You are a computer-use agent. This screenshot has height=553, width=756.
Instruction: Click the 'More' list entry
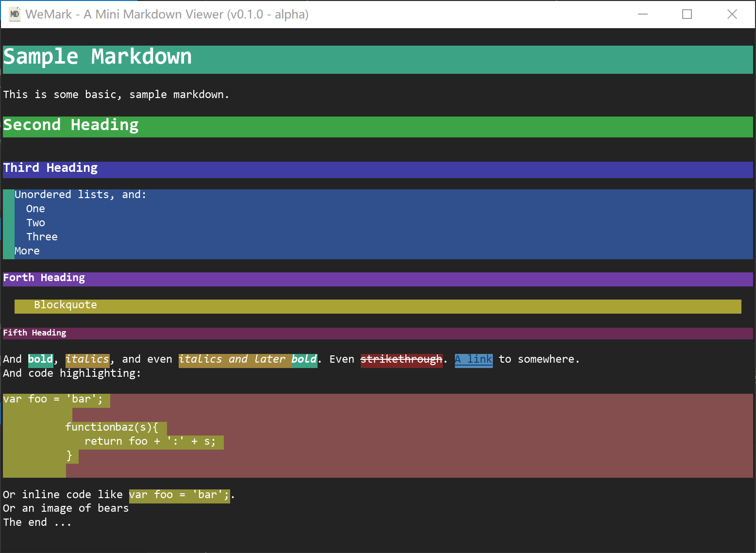pyautogui.click(x=27, y=251)
